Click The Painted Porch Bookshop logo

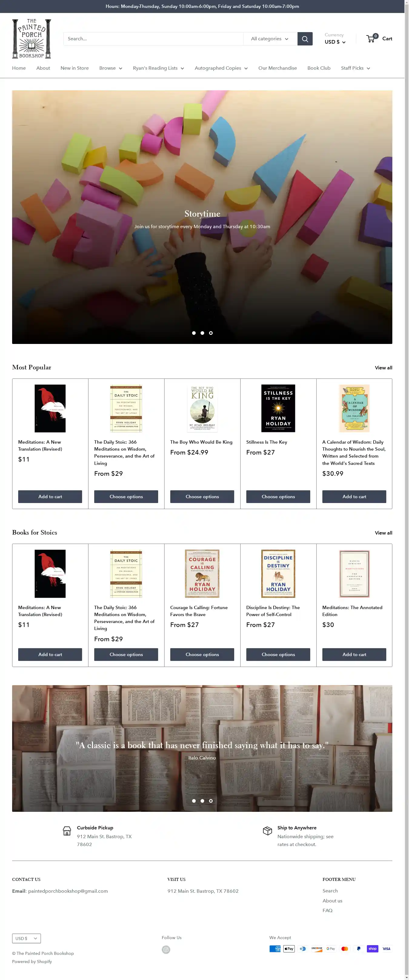point(32,38)
